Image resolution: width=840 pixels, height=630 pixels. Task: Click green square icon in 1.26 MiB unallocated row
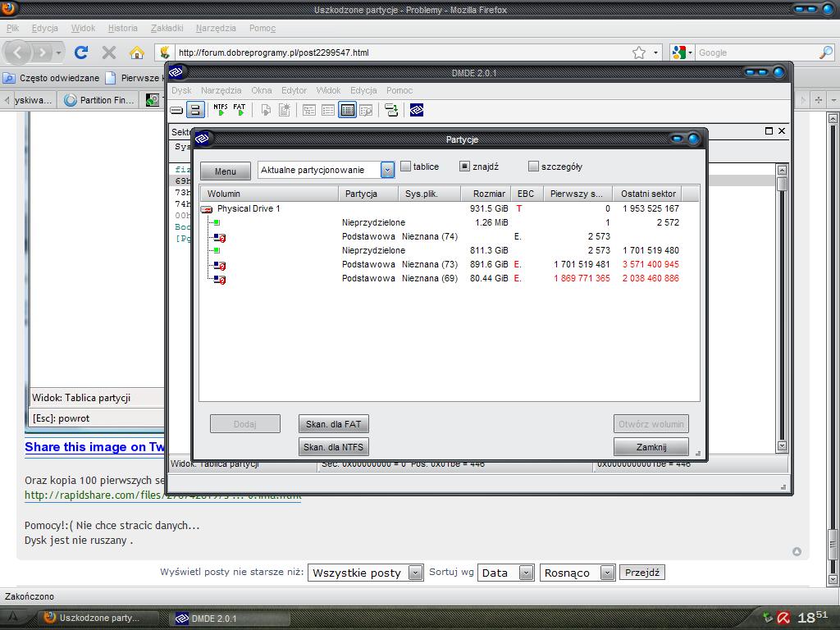(x=217, y=222)
